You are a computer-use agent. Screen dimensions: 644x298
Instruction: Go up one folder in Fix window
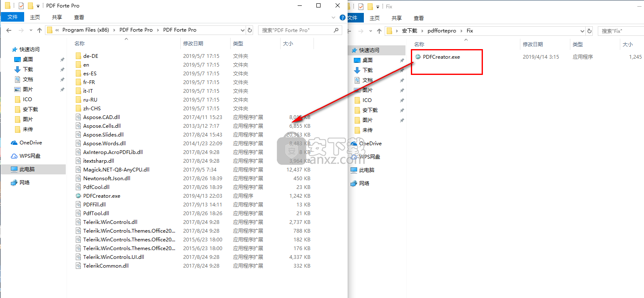[379, 31]
